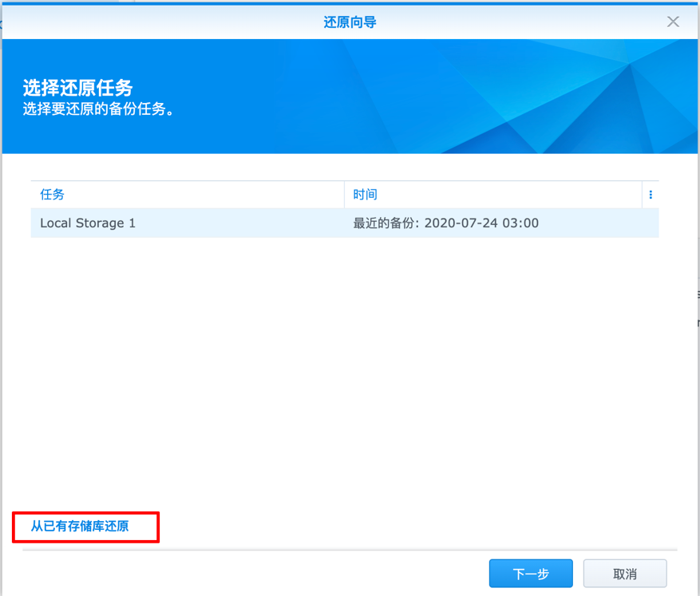Screen dimensions: 700x596
Task: Click the close X on the restore wizard
Action: pos(673,22)
